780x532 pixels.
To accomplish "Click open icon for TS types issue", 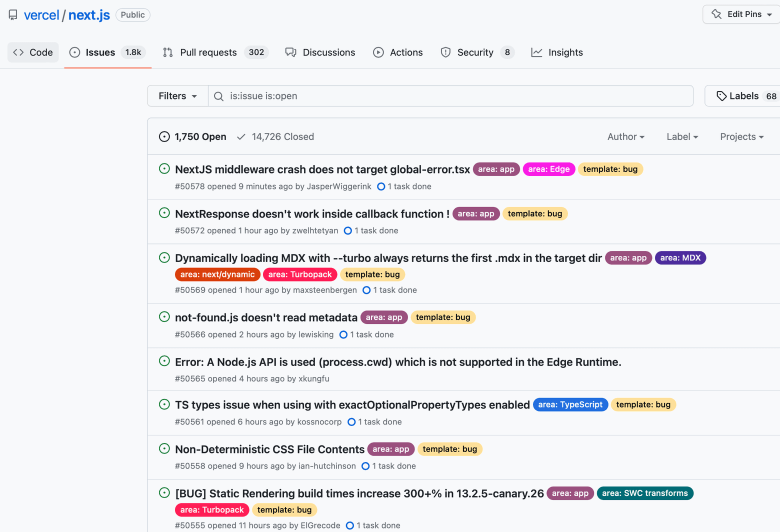I will point(164,404).
